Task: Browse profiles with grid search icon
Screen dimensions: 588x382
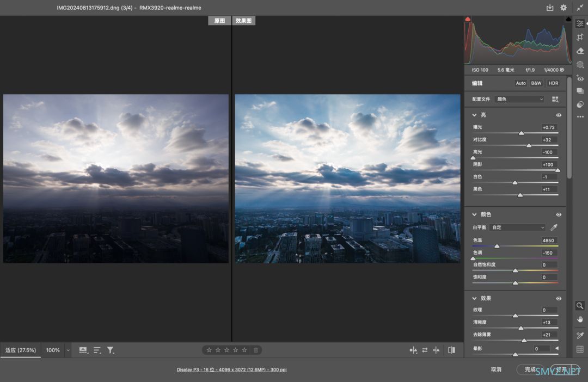Action: click(x=555, y=99)
